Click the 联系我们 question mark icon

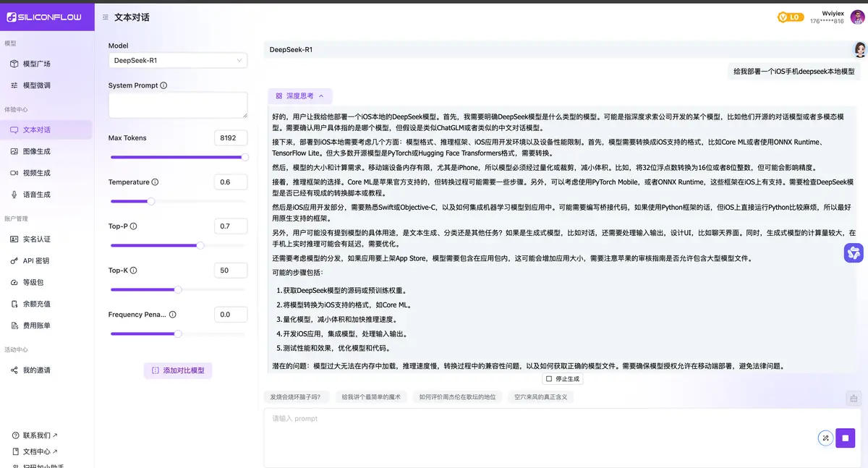point(16,435)
